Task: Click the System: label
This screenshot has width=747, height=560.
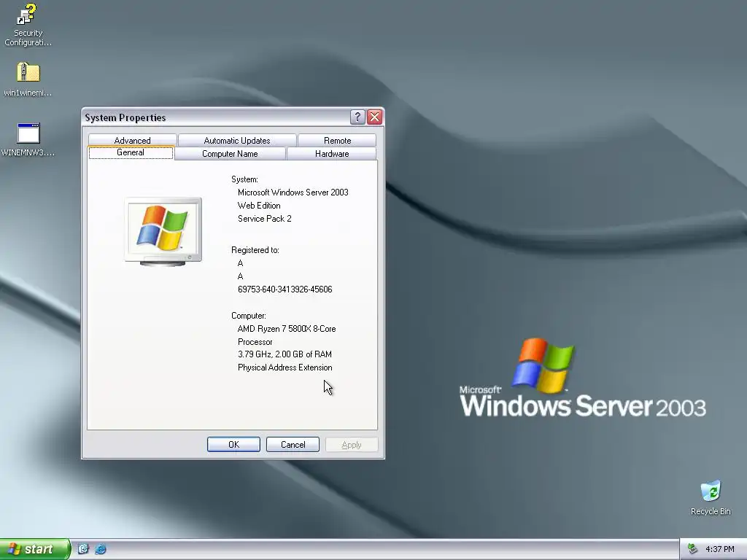Action: tap(244, 179)
